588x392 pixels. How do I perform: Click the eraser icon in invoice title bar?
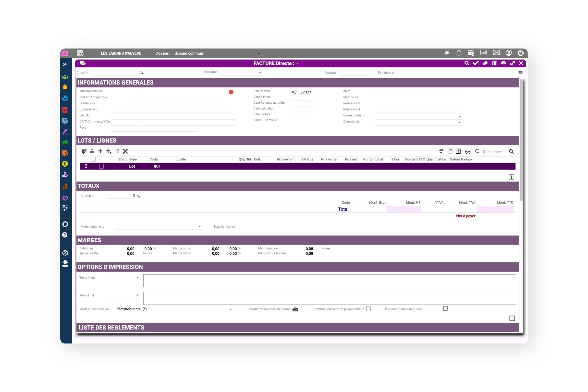pyautogui.click(x=485, y=63)
